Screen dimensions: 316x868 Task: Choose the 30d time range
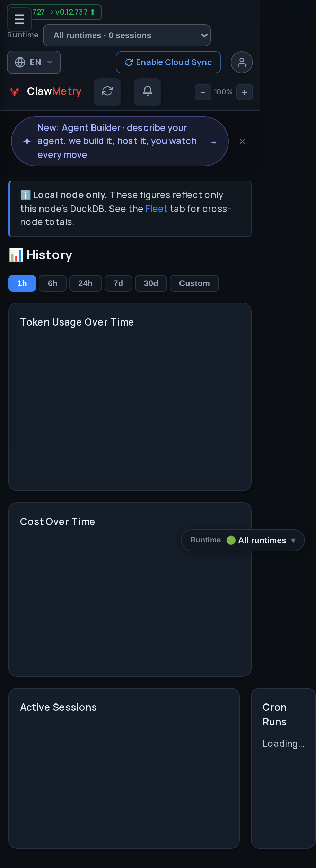[151, 283]
